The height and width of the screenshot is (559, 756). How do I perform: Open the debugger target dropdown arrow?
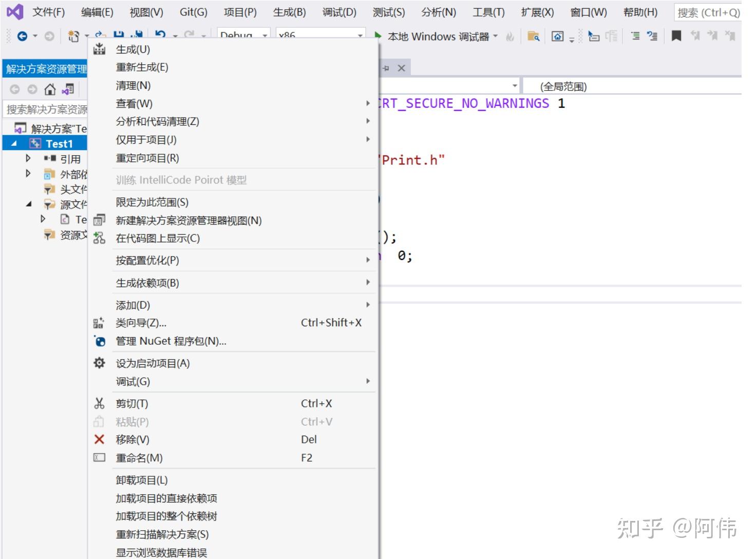495,36
